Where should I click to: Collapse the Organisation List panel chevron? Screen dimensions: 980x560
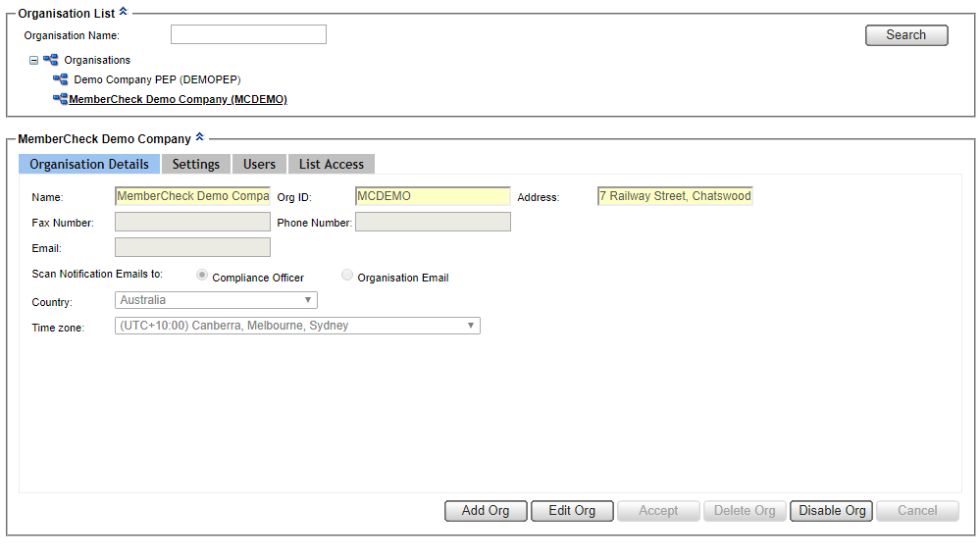point(124,11)
